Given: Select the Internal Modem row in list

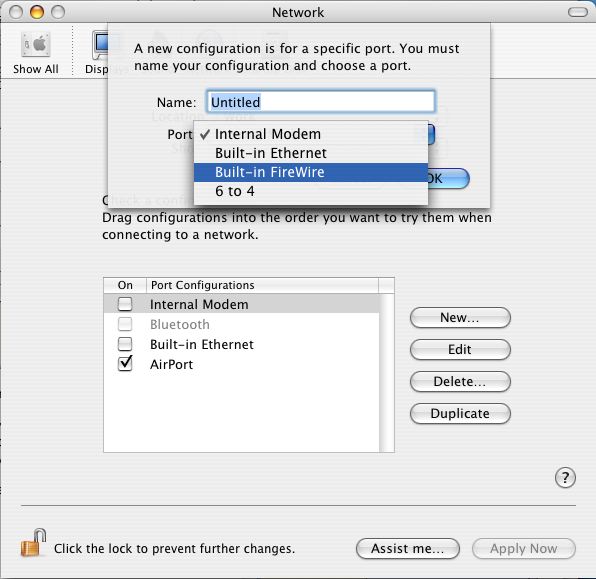Looking at the screenshot, I should pyautogui.click(x=241, y=304).
